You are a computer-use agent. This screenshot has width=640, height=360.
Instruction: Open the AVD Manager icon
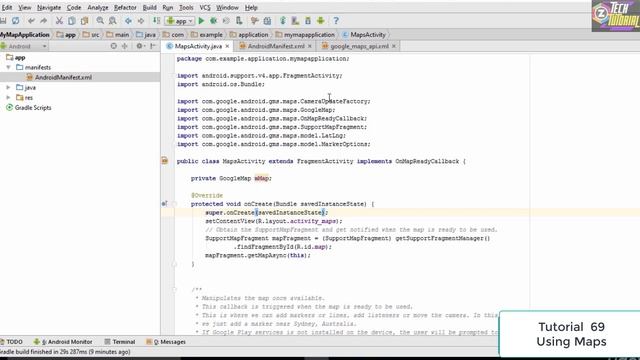[295, 21]
